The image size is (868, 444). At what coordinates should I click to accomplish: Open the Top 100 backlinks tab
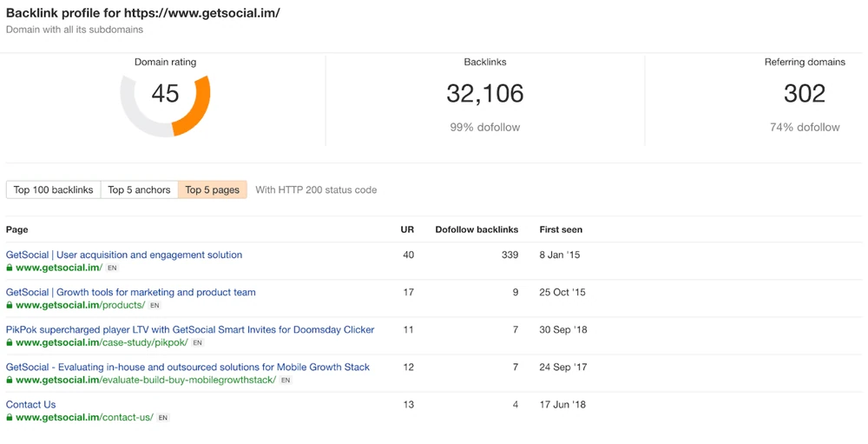(53, 189)
